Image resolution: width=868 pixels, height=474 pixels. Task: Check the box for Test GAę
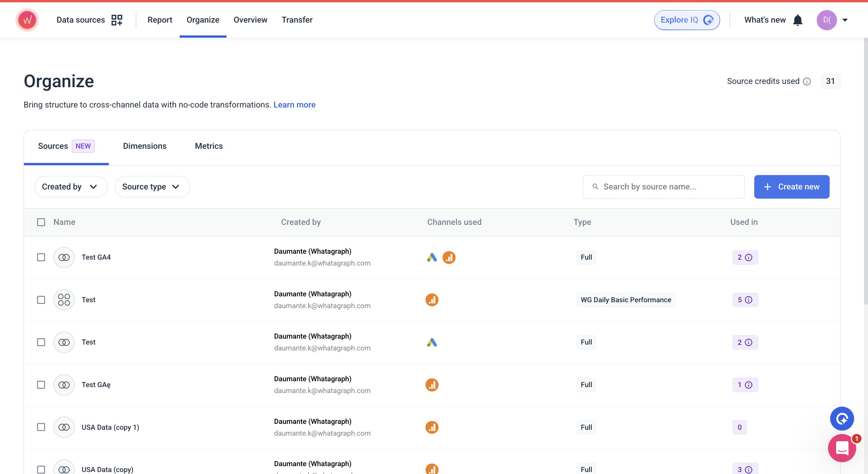click(x=41, y=385)
